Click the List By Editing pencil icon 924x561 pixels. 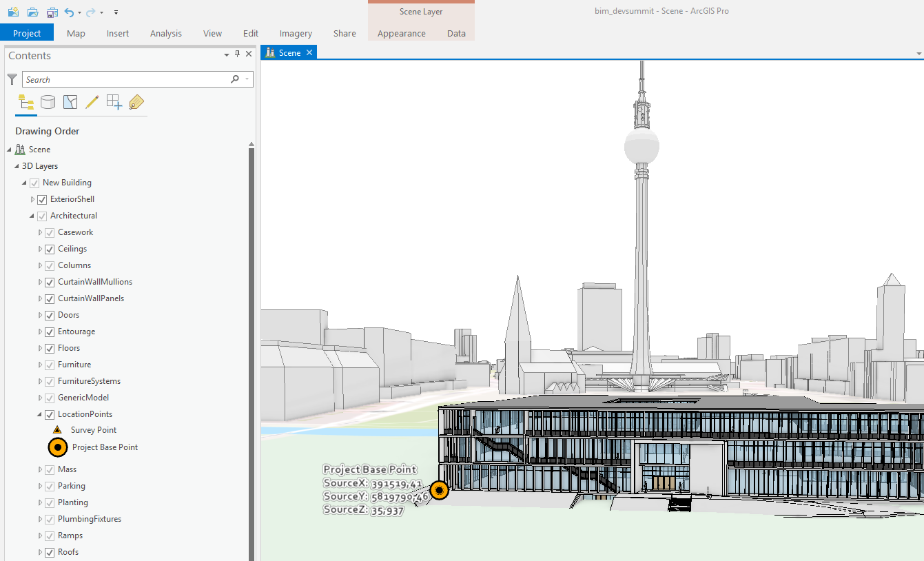92,101
